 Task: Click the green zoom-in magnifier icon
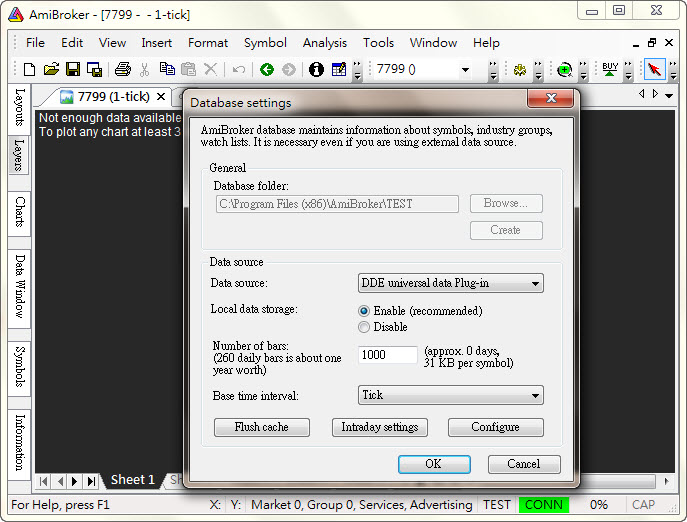click(x=565, y=69)
